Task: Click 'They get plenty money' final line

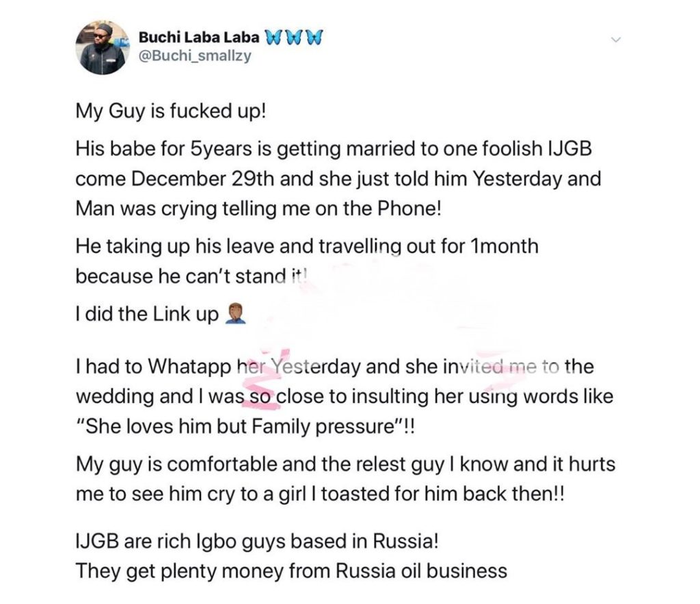Action: tap(292, 569)
